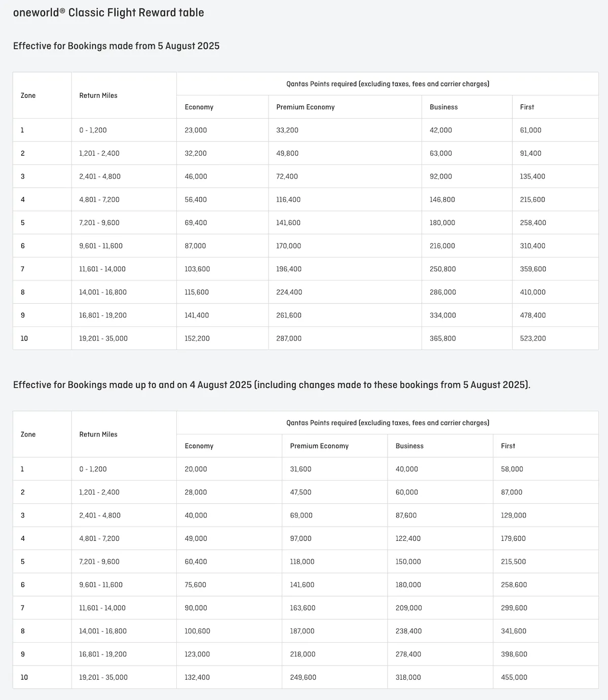Click the First header in the top table

pos(527,107)
